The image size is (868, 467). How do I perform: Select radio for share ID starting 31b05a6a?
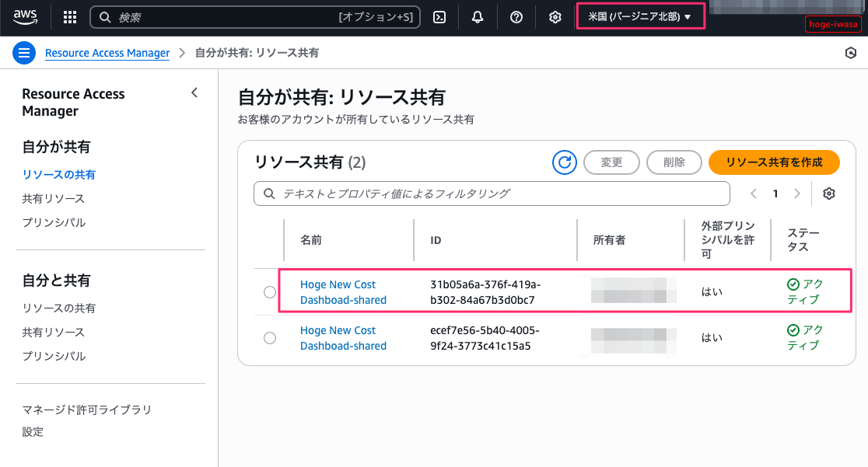[x=270, y=292]
